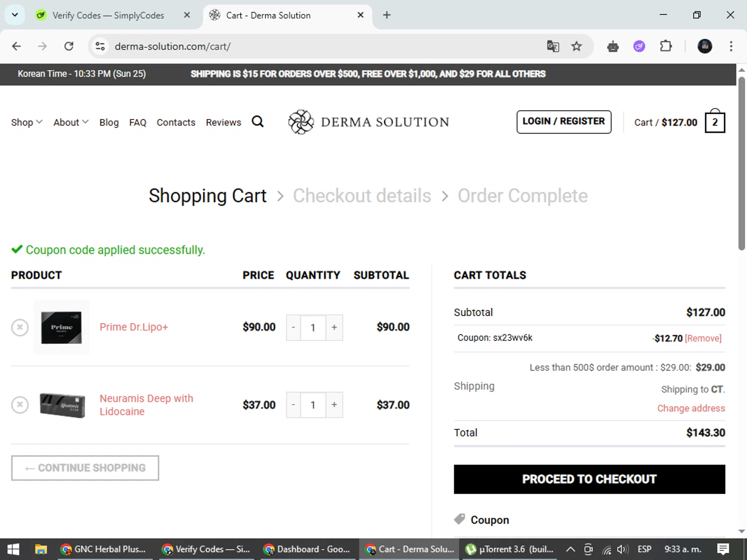Image resolution: width=747 pixels, height=560 pixels.
Task: Open the network Wi-Fi tray icon
Action: 606,550
